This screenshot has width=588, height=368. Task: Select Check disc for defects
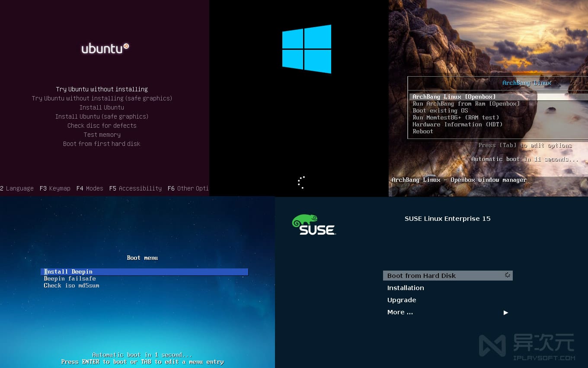point(102,126)
